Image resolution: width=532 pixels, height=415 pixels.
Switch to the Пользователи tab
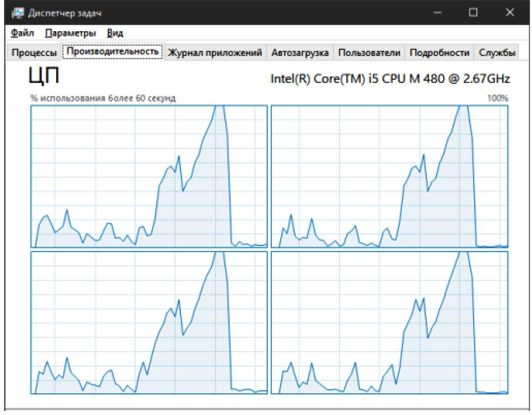click(x=369, y=52)
